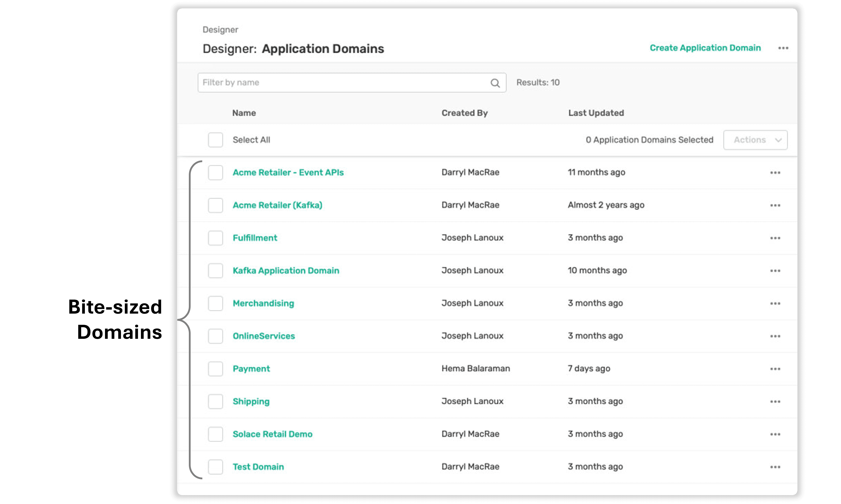Open more actions for Test Domain row
Screen dimensions: 841x504
[775, 467]
